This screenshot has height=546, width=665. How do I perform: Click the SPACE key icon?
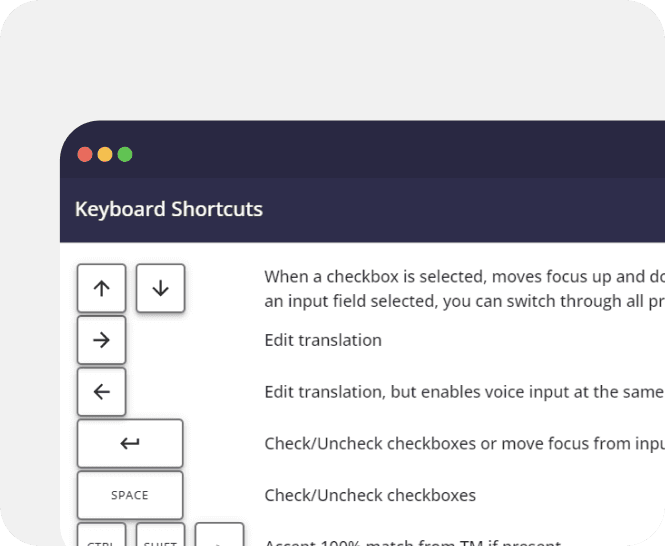tap(130, 495)
